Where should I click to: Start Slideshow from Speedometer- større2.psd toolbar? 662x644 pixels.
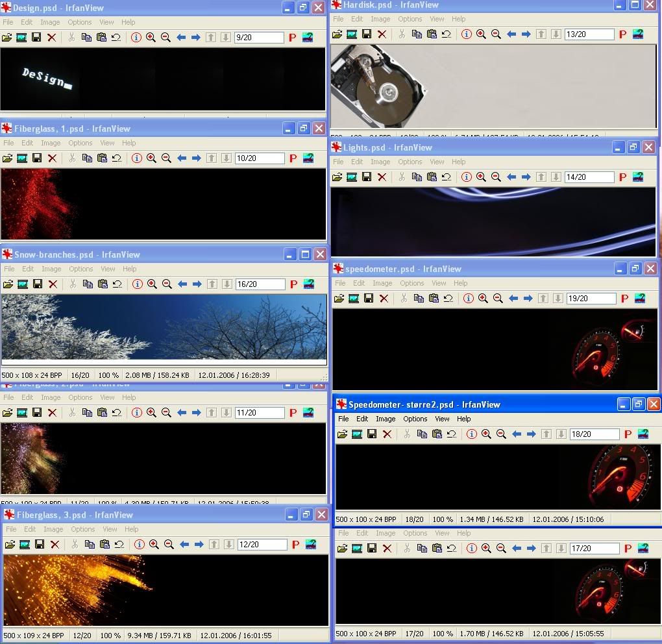[356, 434]
